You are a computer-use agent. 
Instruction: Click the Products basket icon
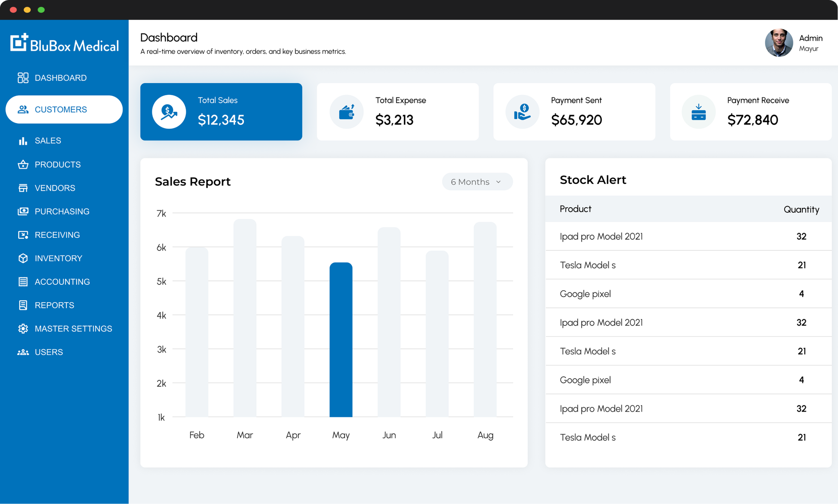point(23,165)
